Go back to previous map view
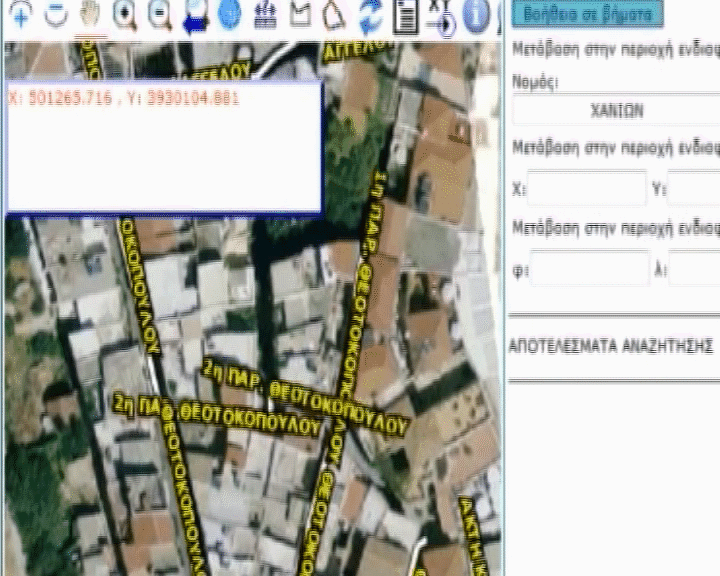This screenshot has height=576, width=720. pyautogui.click(x=195, y=17)
